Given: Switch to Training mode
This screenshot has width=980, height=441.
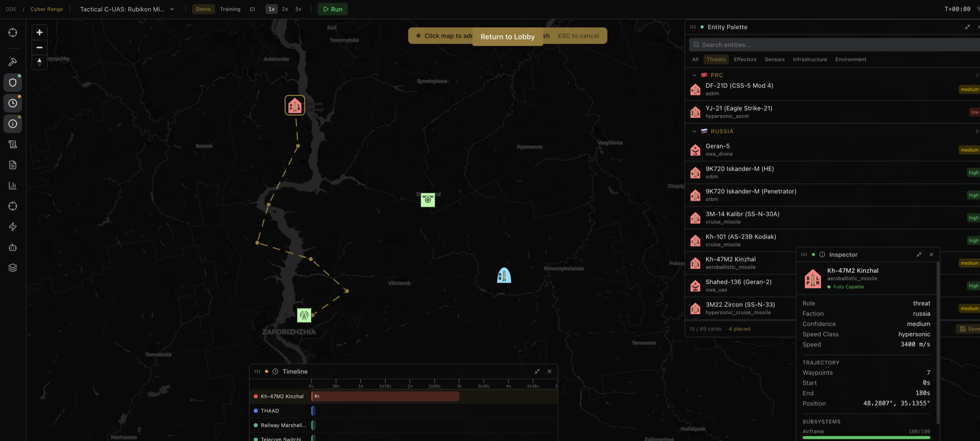Looking at the screenshot, I should point(230,9).
